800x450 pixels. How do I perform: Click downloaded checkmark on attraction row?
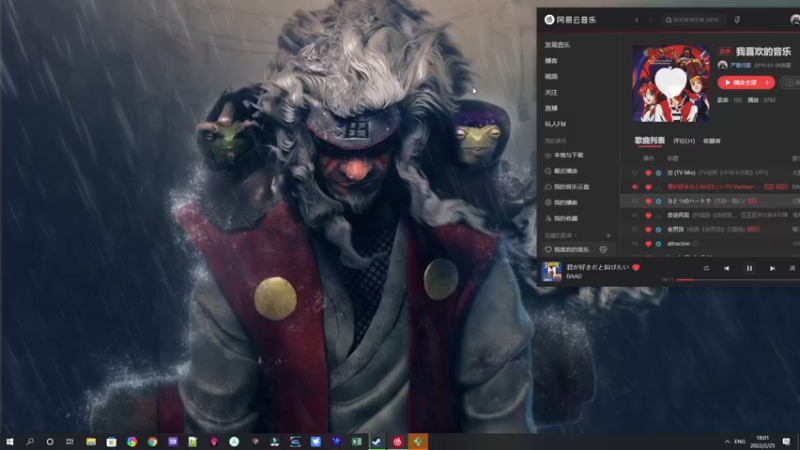pos(659,244)
